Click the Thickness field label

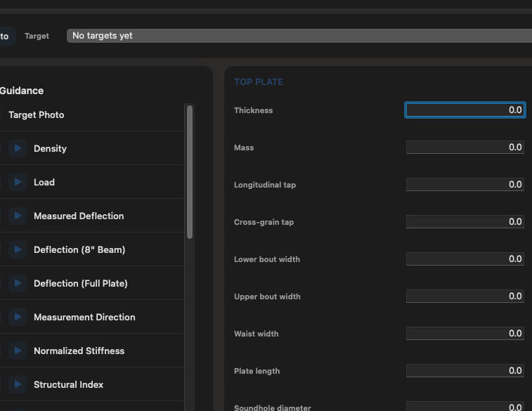coord(254,110)
